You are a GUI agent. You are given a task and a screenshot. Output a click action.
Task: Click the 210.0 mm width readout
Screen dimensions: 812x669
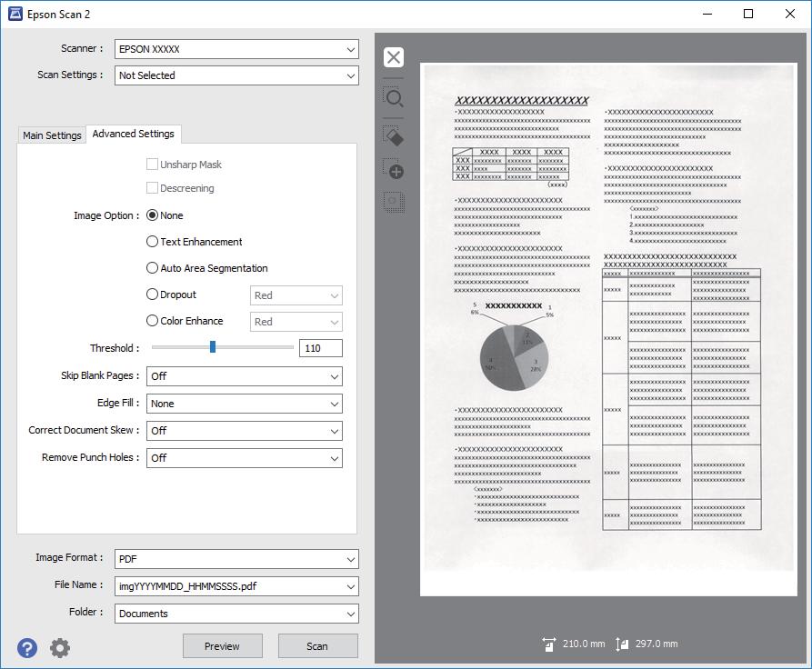[584, 644]
